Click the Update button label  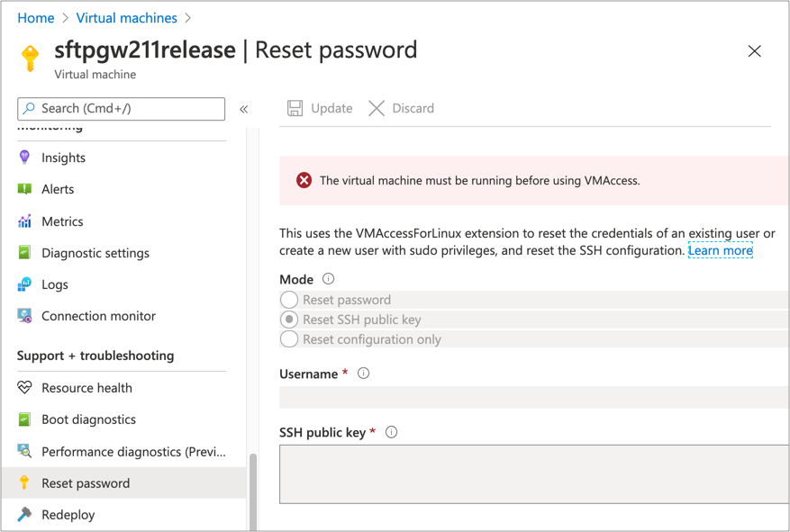click(x=331, y=108)
